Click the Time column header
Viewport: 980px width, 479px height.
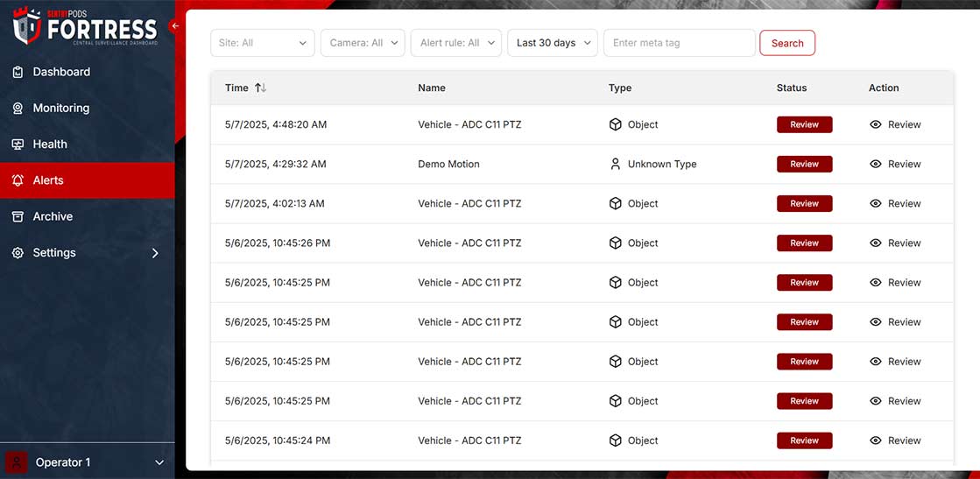(x=236, y=88)
